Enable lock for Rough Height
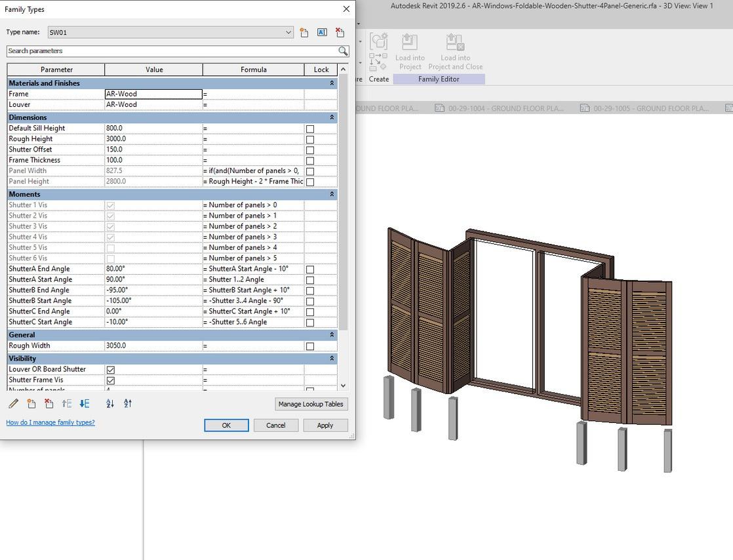Image resolution: width=733 pixels, height=560 pixels. (x=310, y=140)
